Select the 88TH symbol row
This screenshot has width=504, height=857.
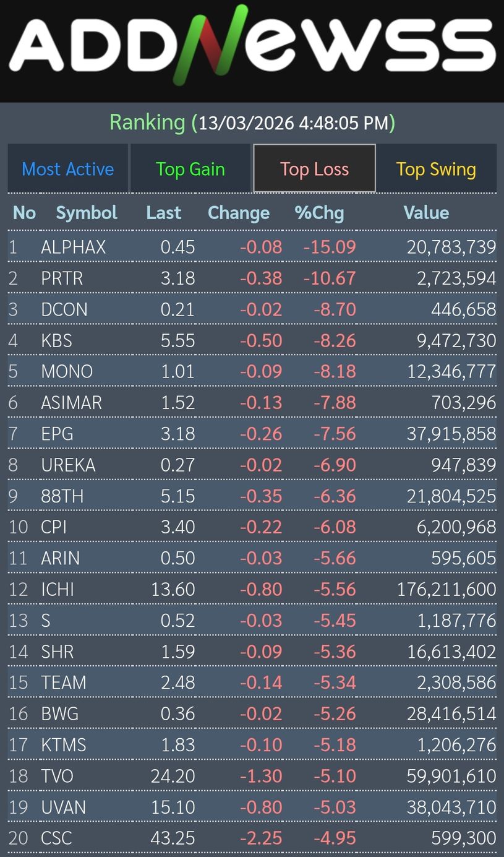point(62,496)
